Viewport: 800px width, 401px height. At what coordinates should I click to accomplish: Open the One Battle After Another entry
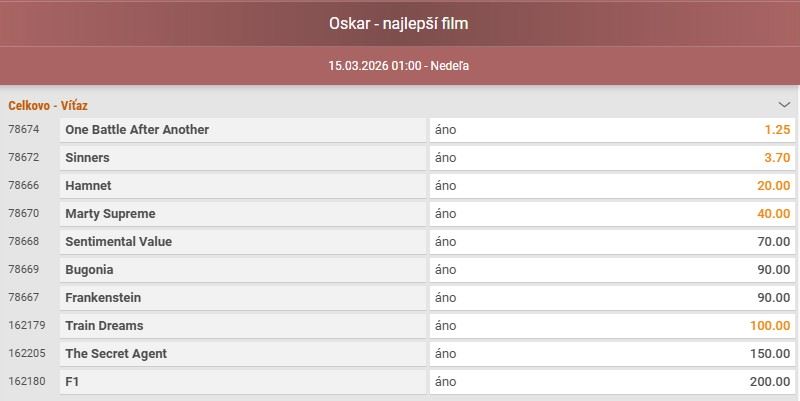point(137,130)
